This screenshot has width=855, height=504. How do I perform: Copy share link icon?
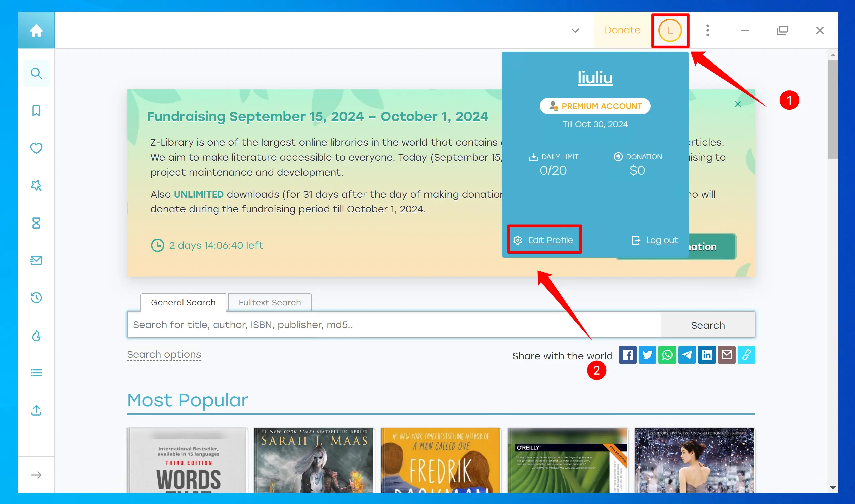click(x=746, y=355)
